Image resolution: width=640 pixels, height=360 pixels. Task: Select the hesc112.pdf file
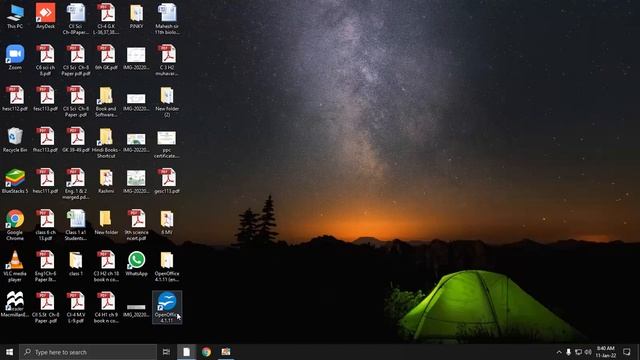pyautogui.click(x=15, y=99)
